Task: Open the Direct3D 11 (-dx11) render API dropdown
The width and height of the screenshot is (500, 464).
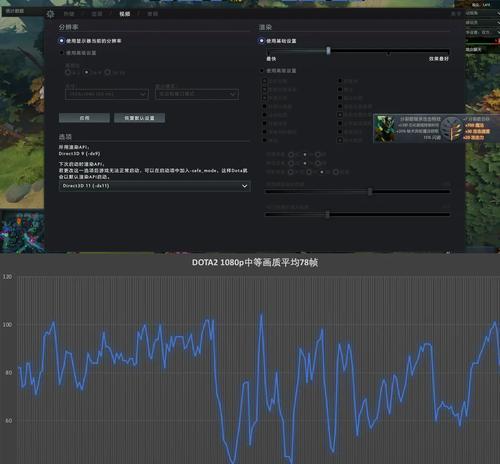Action: (x=155, y=186)
